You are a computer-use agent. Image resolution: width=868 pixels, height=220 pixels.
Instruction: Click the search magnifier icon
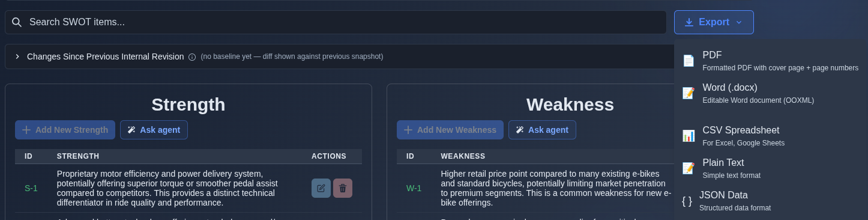tap(17, 22)
